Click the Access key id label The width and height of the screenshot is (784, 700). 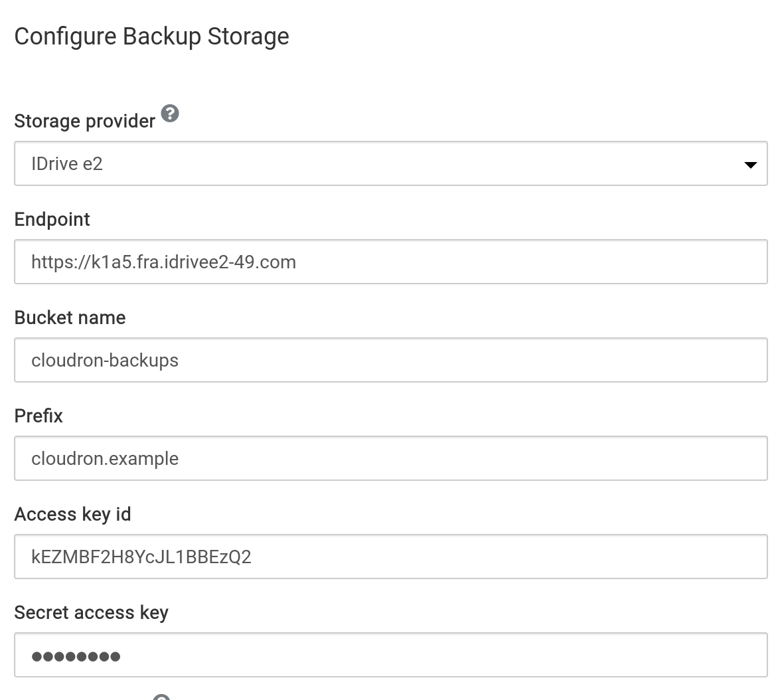(72, 514)
